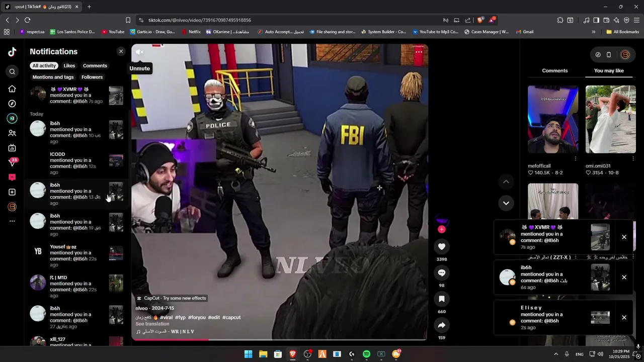Click the #foryou hashtag

[x=197, y=318]
